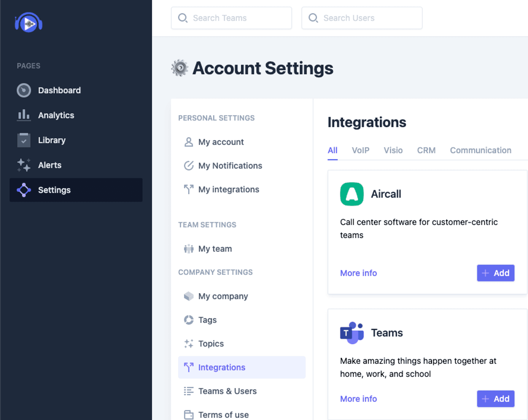Open More info for Aircall
528x420 pixels.
tap(358, 273)
